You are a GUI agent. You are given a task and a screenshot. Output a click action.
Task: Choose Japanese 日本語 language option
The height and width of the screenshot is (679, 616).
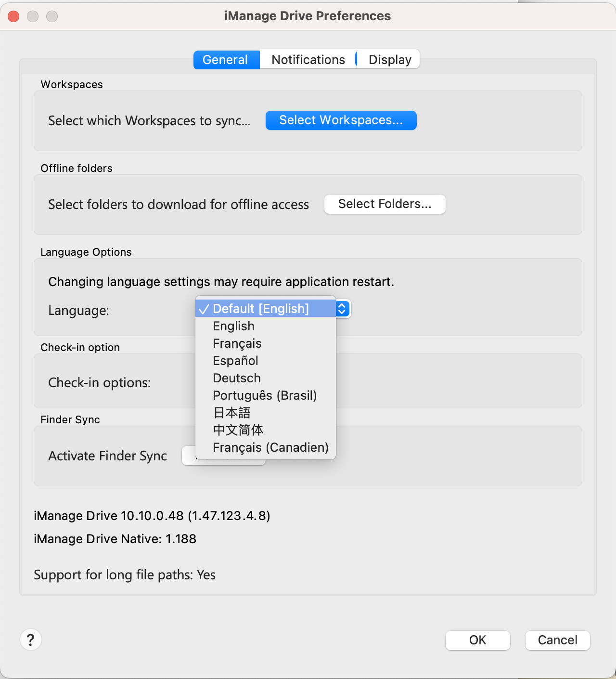coord(265,413)
